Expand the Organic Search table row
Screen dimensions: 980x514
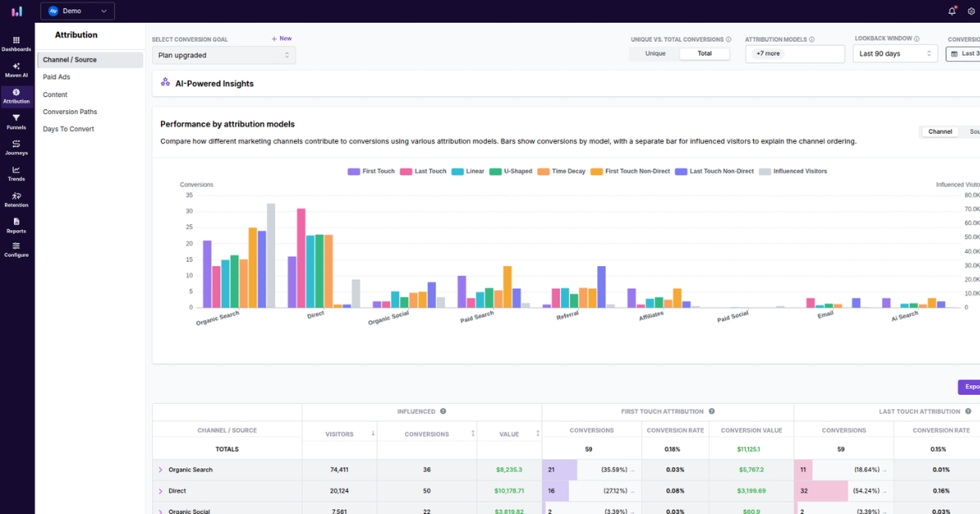160,470
